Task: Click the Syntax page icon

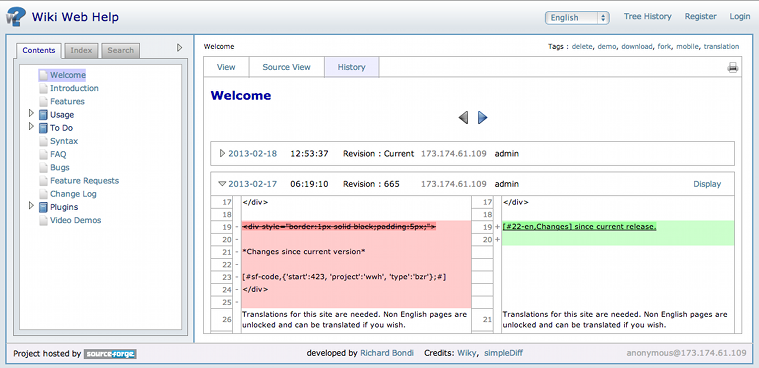Action: pyautogui.click(x=44, y=141)
